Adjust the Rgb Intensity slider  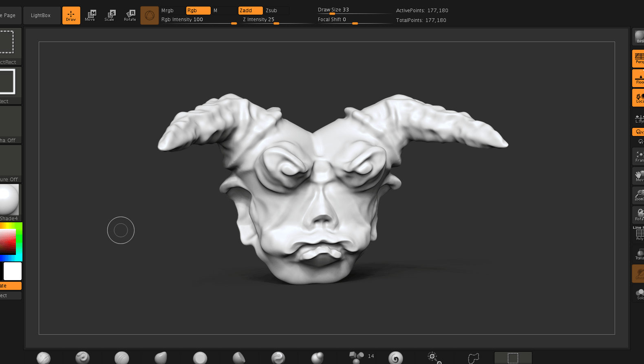(x=198, y=20)
